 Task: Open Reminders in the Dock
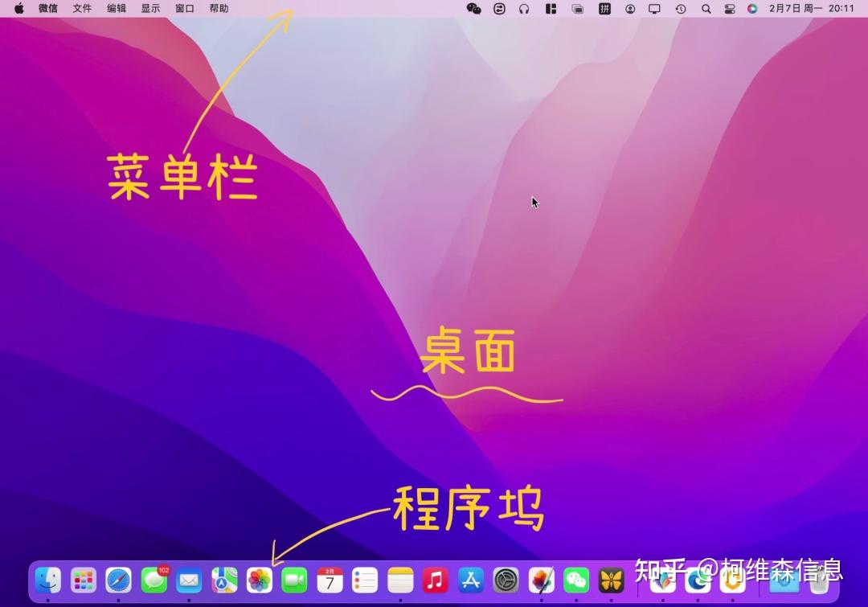(x=365, y=580)
